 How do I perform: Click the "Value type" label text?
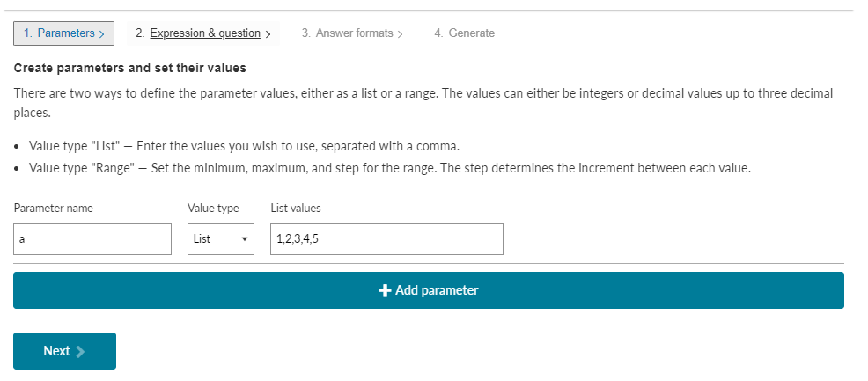[213, 209]
